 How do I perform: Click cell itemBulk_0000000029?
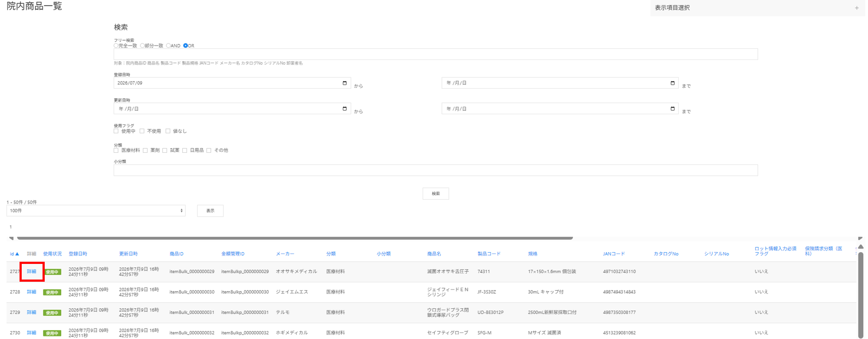click(192, 272)
